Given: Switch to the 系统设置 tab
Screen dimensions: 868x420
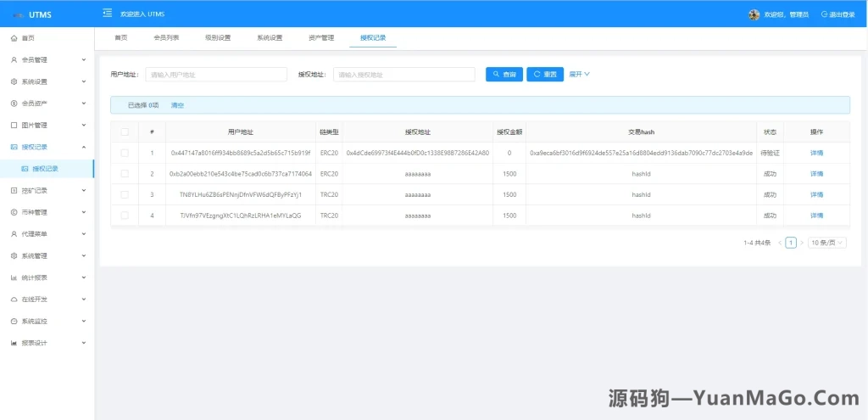Looking at the screenshot, I should [x=270, y=37].
